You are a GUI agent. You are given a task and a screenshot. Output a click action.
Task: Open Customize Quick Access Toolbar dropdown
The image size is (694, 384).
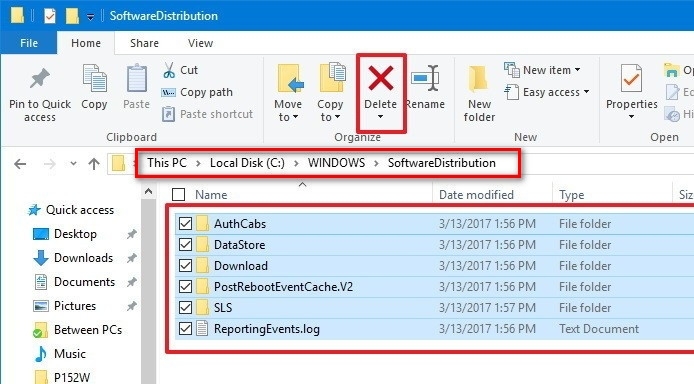[90, 17]
